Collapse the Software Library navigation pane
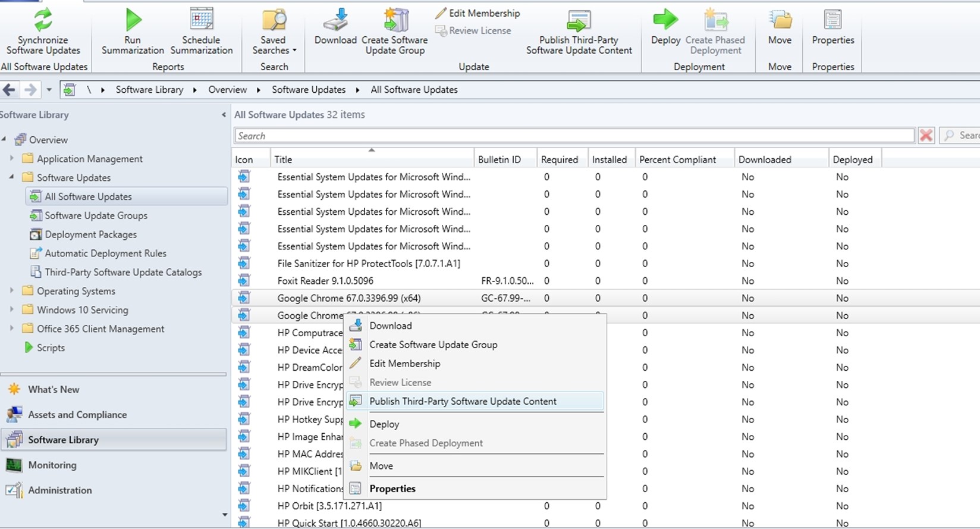The width and height of the screenshot is (980, 529). [x=224, y=115]
